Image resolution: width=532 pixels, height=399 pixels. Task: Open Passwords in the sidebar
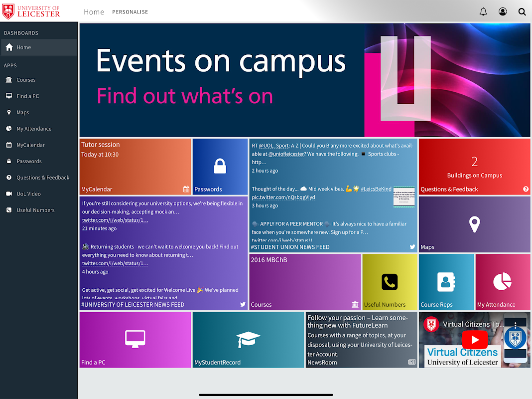click(x=39, y=161)
